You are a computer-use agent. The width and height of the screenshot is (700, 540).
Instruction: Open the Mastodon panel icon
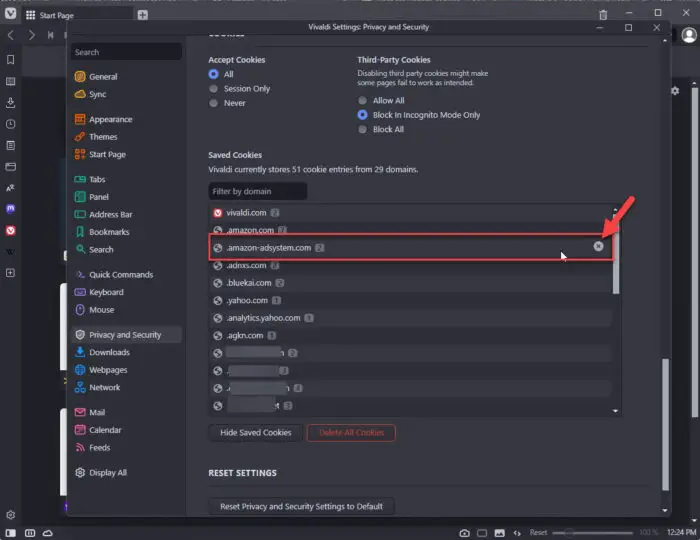click(10, 209)
